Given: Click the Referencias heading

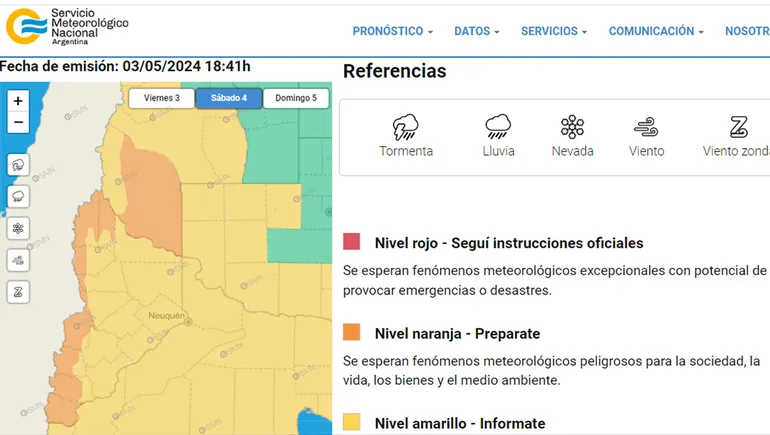Looking at the screenshot, I should [394, 71].
